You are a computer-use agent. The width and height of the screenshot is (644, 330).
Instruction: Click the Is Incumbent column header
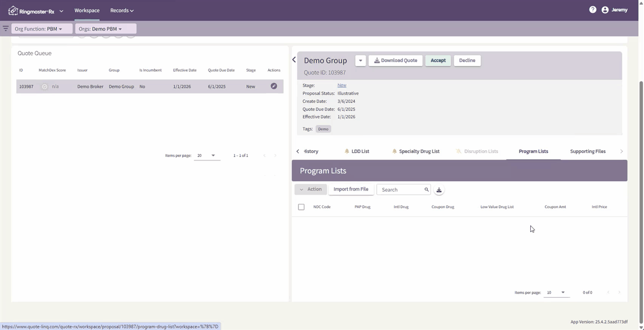(x=150, y=70)
